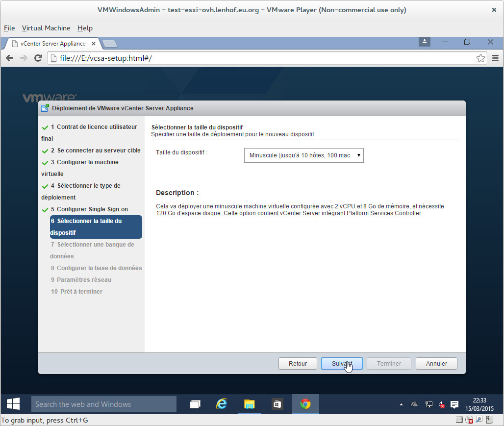Open the Windows Store taskbar icon
504x426 pixels.
tap(277, 404)
